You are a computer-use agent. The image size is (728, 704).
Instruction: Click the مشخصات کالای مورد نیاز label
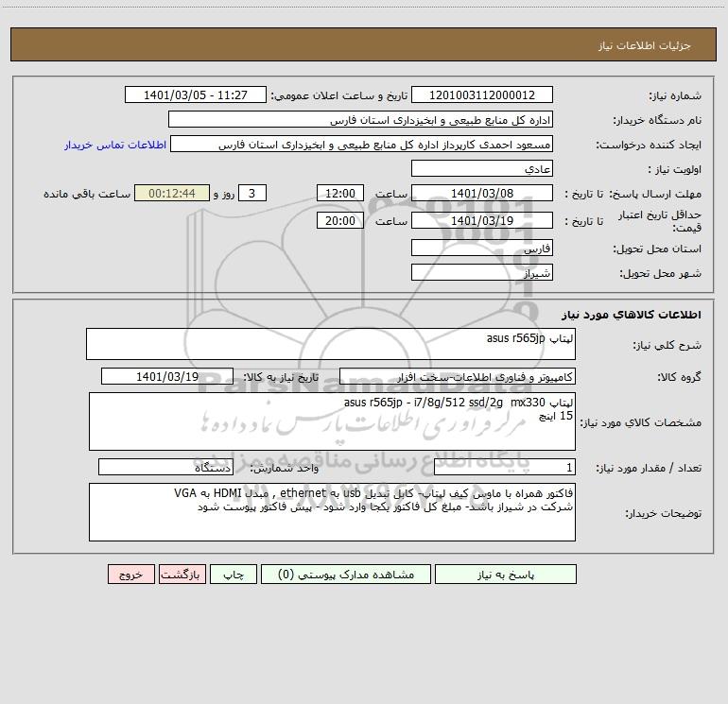[x=641, y=422]
